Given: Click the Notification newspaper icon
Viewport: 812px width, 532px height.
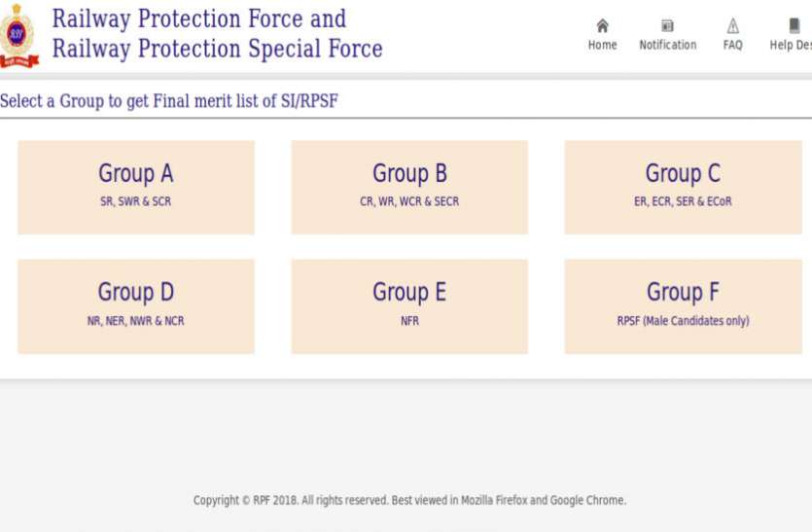Looking at the screenshot, I should tap(667, 25).
